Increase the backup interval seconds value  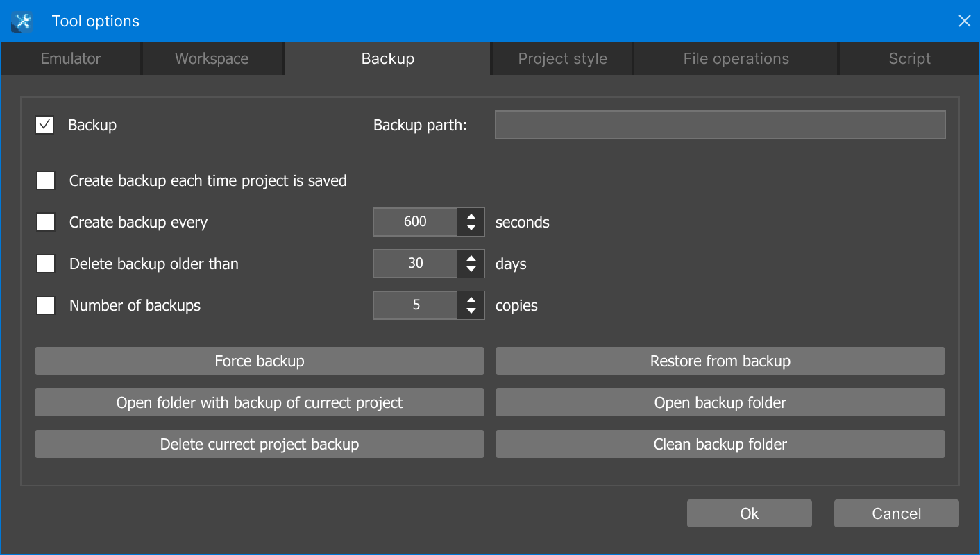point(471,216)
